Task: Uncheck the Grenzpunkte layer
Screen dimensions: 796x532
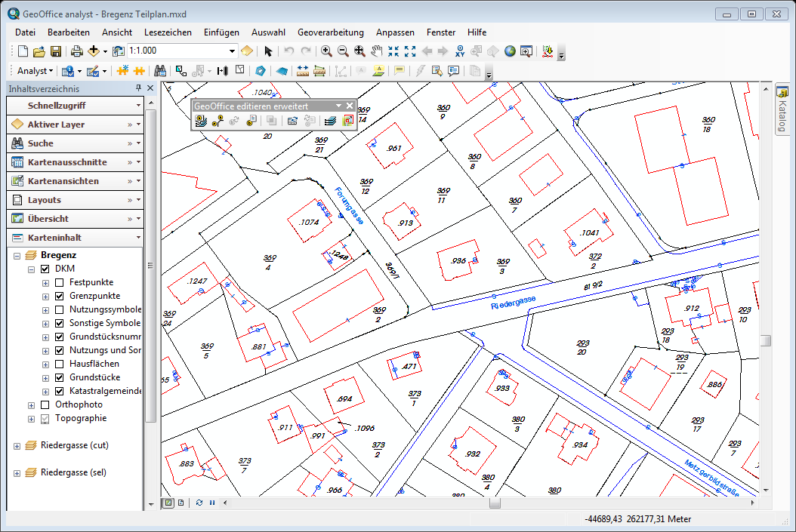Action: pos(60,296)
